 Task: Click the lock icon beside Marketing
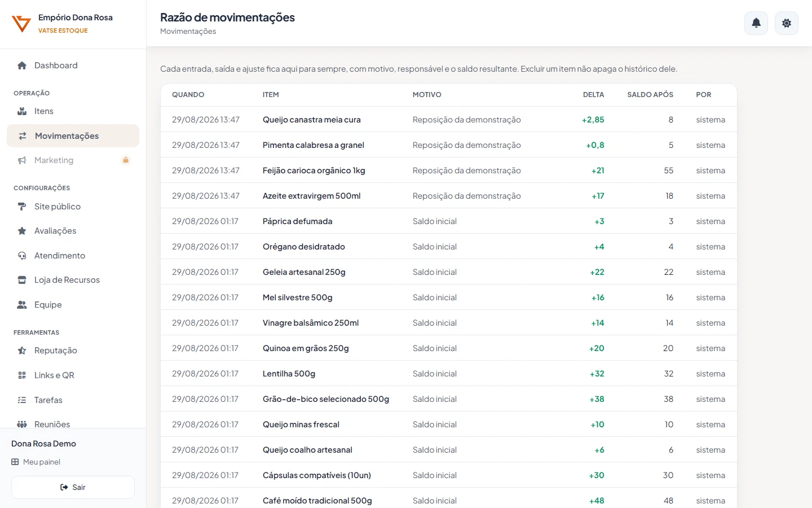126,160
